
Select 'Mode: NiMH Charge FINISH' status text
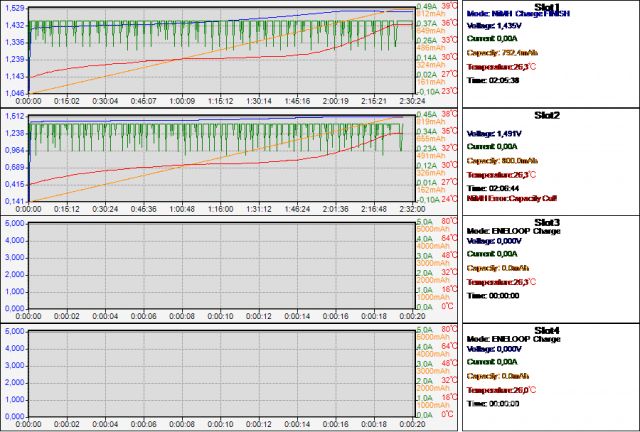pyautogui.click(x=518, y=13)
